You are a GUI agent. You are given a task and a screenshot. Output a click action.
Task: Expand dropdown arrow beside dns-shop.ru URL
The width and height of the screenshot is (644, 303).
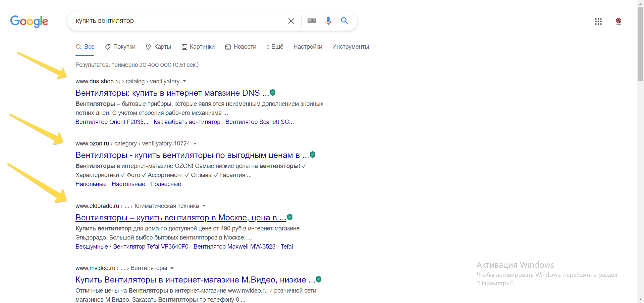[x=184, y=82]
